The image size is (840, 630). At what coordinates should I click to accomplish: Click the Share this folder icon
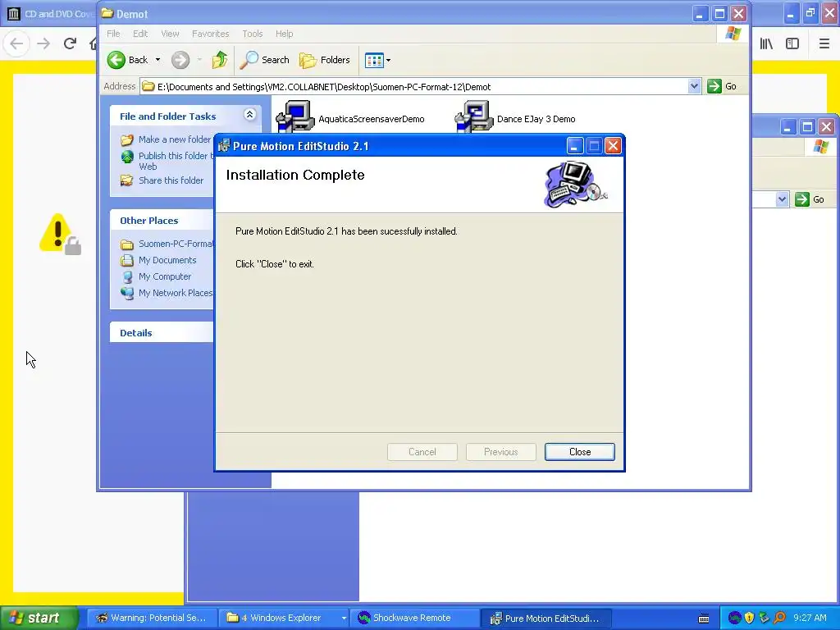click(127, 180)
